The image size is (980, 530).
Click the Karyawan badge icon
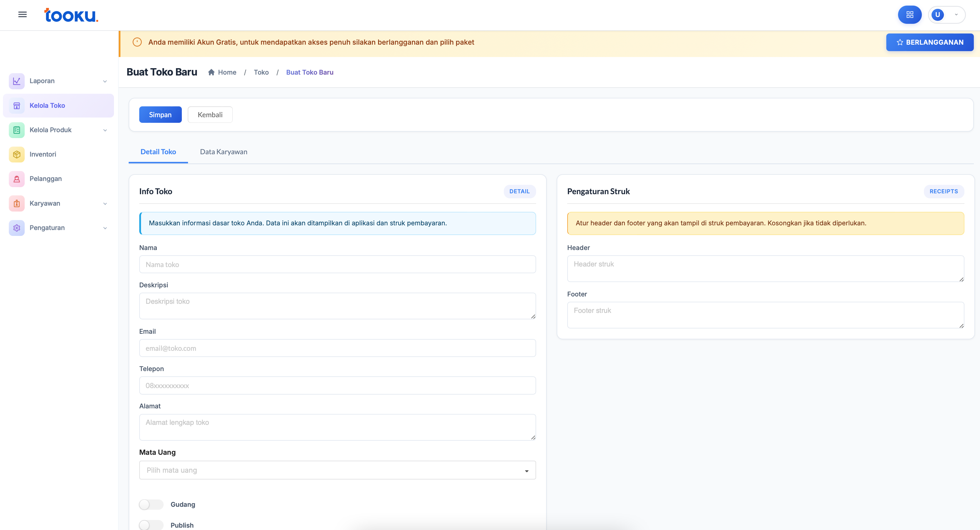point(17,204)
